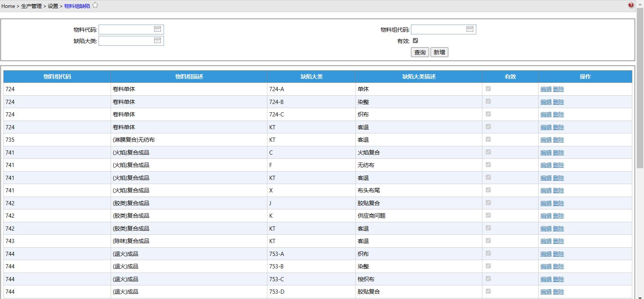Image resolution: width=644 pixels, height=299 pixels.
Task: Open 物料组缺陷 breadcrumb link
Action: tap(77, 6)
